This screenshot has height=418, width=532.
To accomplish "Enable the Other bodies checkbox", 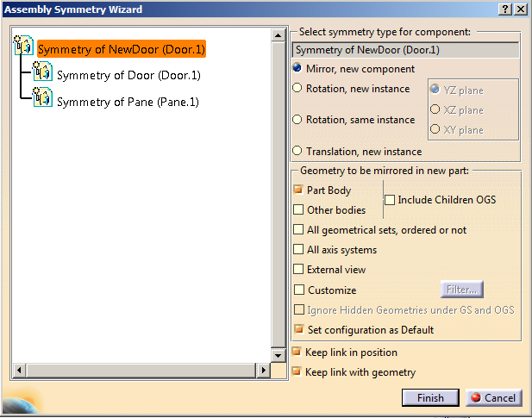I will [x=299, y=209].
